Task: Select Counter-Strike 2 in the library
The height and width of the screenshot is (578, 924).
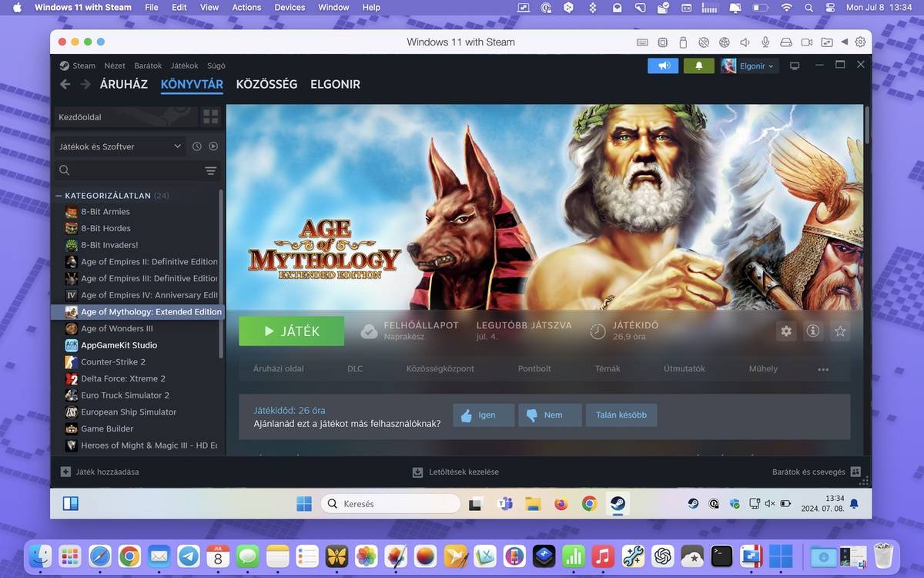Action: 113,362
